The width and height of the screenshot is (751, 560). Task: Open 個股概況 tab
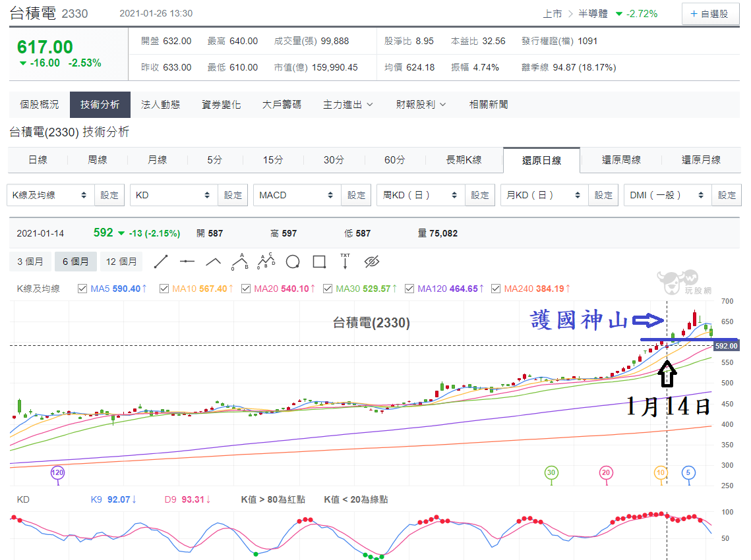point(40,104)
